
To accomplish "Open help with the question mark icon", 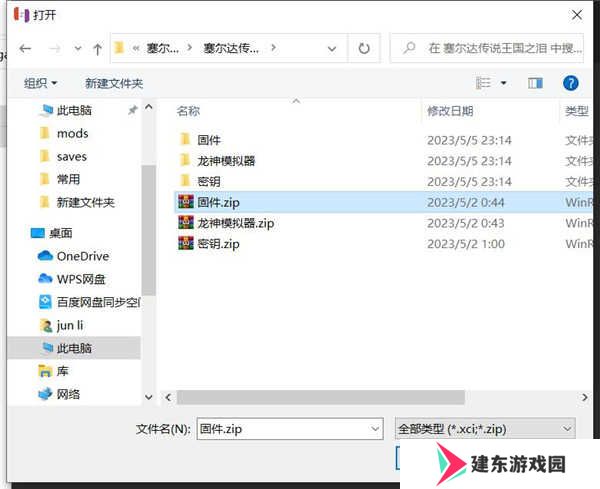I will pos(571,83).
